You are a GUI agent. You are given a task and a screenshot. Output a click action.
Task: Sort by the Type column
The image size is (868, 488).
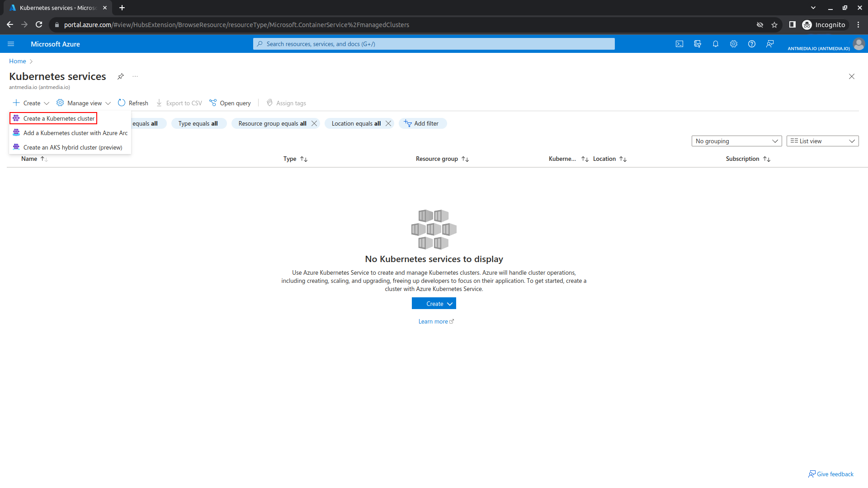(295, 159)
